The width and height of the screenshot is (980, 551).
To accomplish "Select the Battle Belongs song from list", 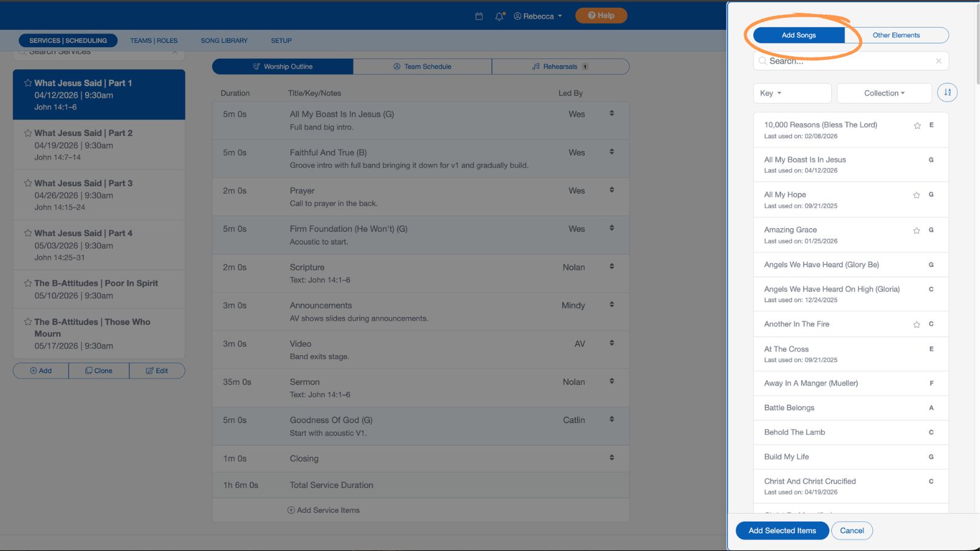I will pos(789,408).
